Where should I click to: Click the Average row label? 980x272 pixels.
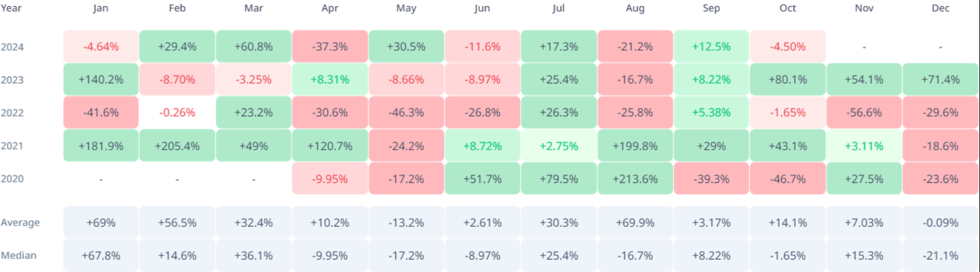point(20,223)
